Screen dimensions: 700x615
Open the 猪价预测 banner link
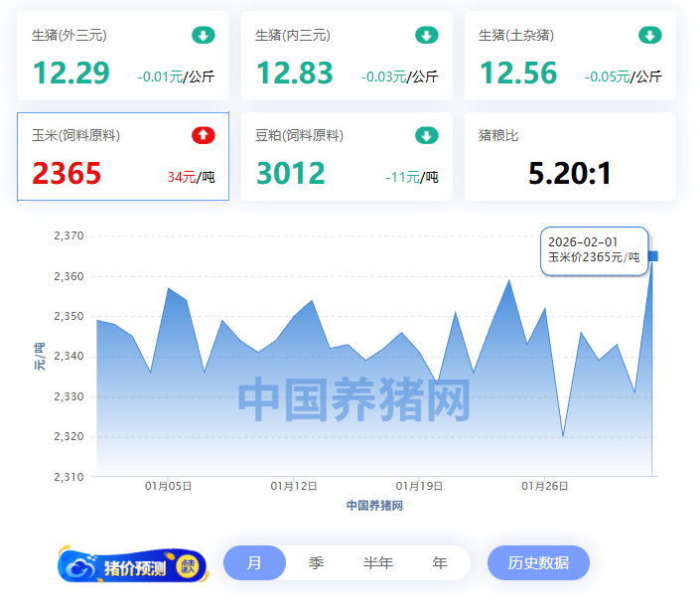(133, 566)
